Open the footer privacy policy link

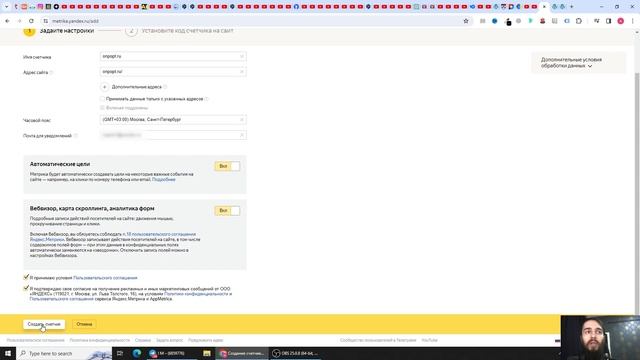click(100, 340)
